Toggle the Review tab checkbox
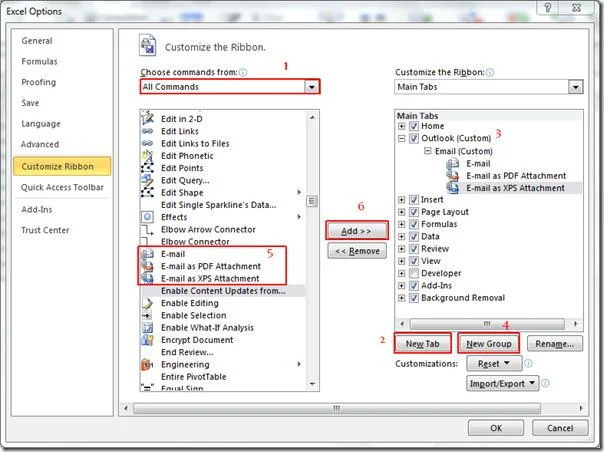Screen dimensions: 604x452 pos(414,249)
